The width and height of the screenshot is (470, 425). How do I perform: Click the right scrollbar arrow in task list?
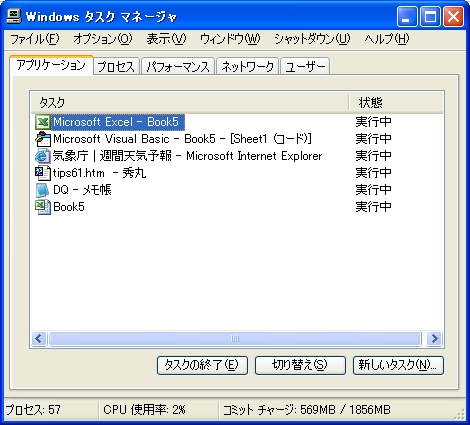click(x=434, y=339)
